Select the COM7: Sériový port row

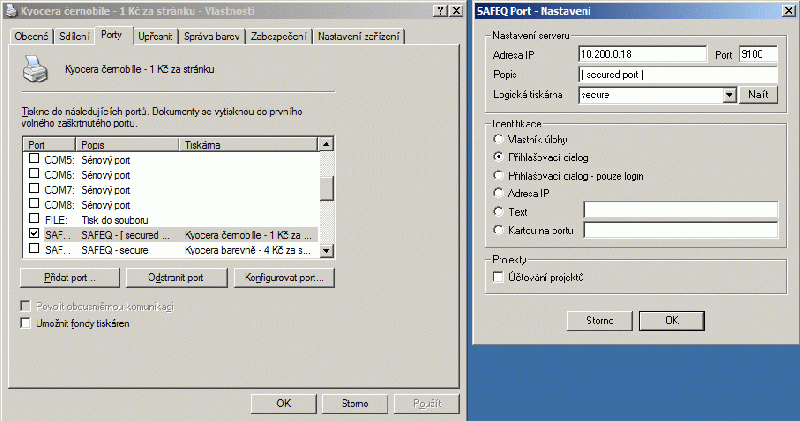[171, 190]
